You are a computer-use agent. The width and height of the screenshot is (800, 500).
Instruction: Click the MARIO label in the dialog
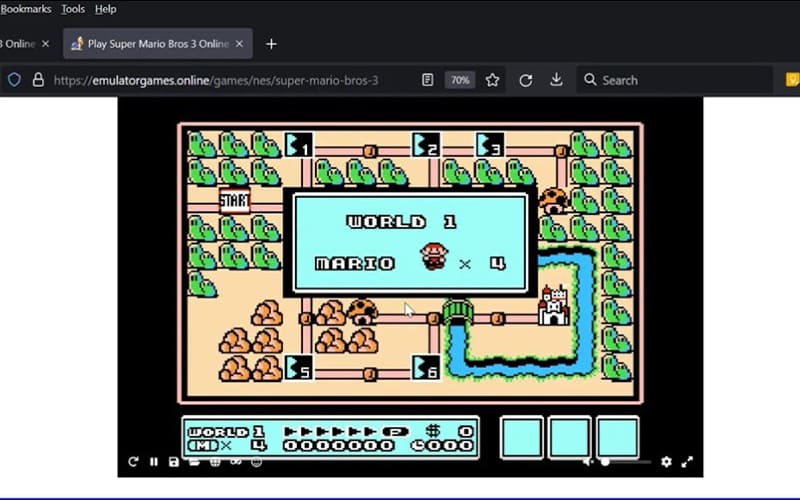(355, 263)
